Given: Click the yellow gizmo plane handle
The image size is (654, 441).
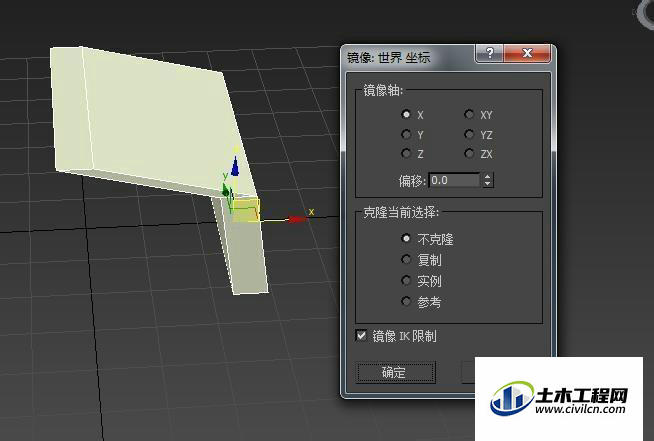Looking at the screenshot, I should click(246, 210).
